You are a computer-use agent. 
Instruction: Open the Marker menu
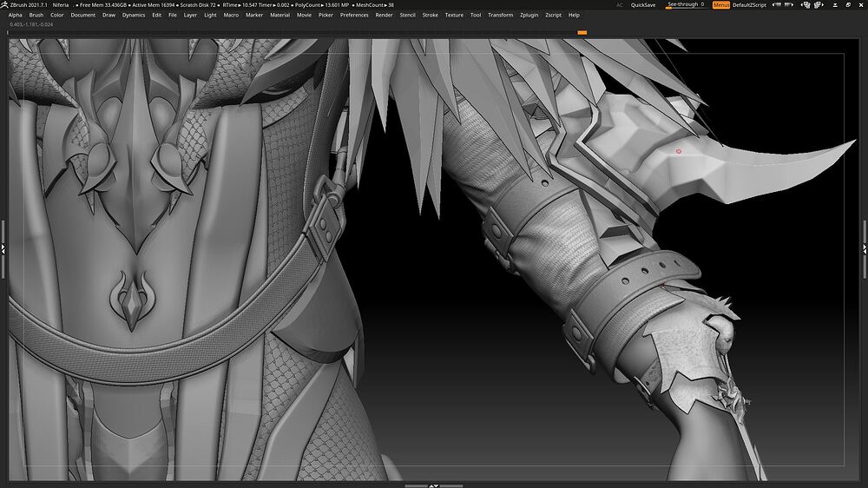(x=254, y=15)
